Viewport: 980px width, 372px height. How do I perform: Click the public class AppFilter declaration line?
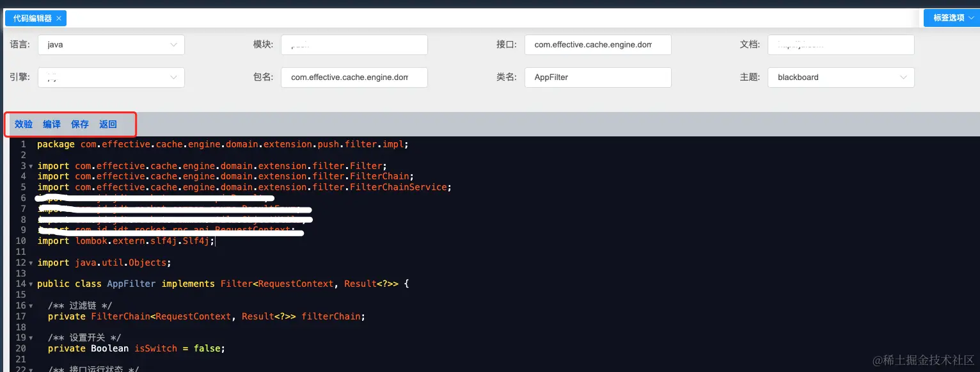(x=223, y=284)
